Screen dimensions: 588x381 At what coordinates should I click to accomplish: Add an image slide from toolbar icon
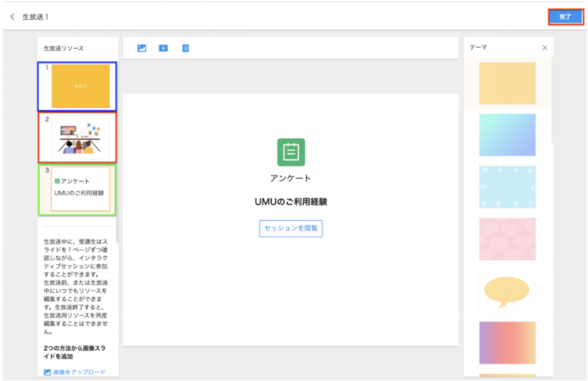tap(141, 48)
